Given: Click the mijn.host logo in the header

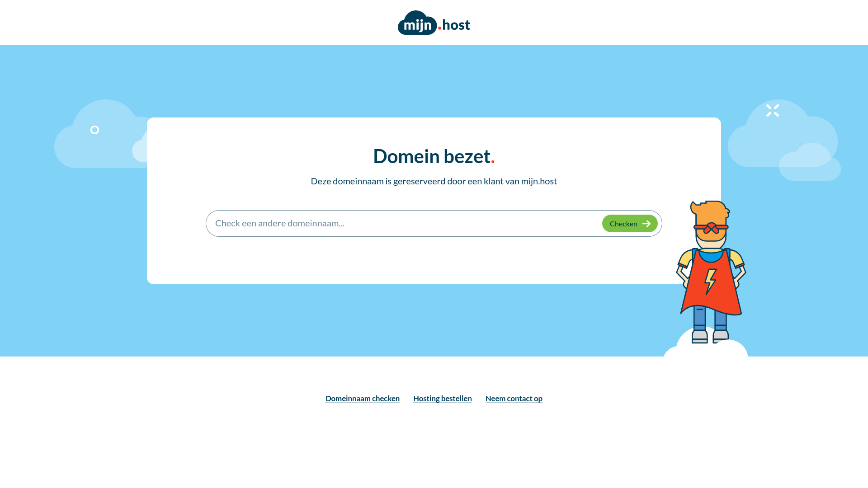Looking at the screenshot, I should [434, 23].
